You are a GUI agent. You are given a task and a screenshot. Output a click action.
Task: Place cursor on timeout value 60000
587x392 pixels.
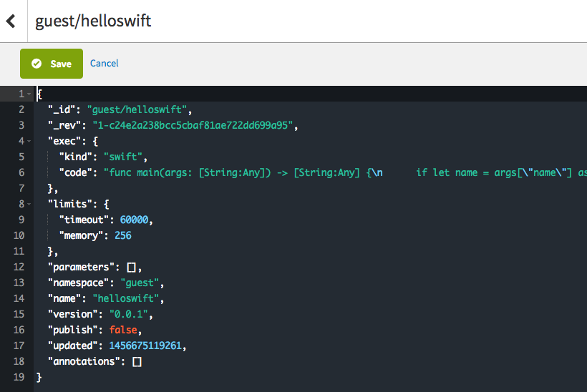click(x=134, y=220)
